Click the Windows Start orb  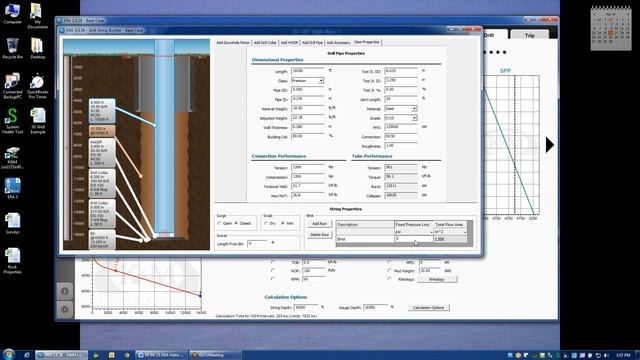click(9, 354)
